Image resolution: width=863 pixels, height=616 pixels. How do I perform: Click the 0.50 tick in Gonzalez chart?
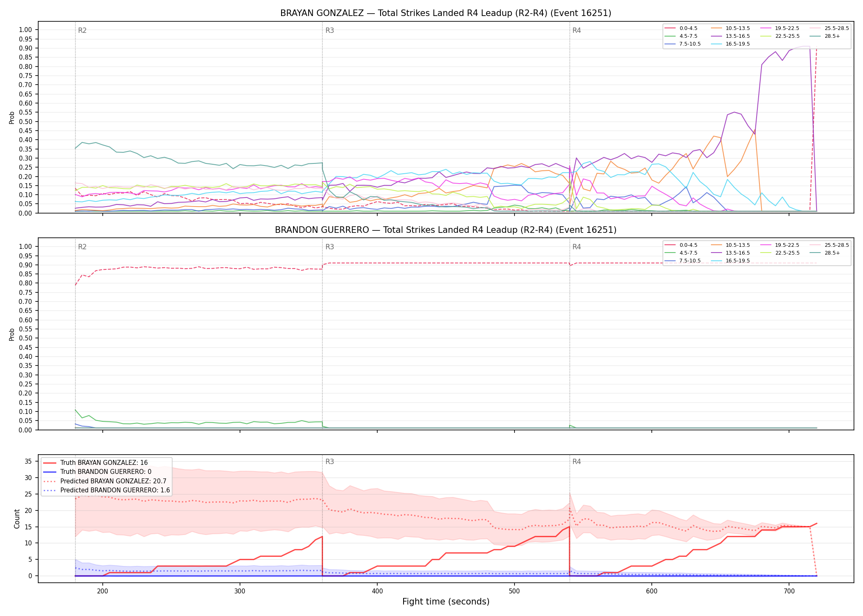click(x=26, y=122)
